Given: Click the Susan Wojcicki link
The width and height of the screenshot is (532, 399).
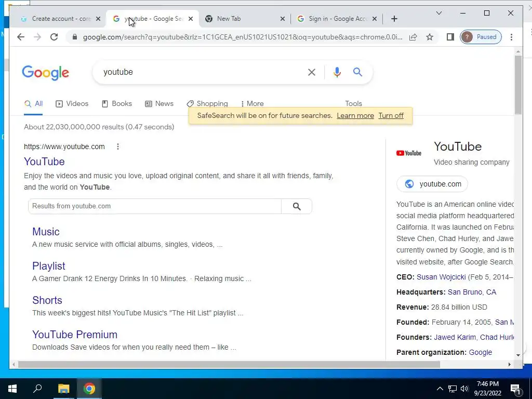Looking at the screenshot, I should 441,277.
